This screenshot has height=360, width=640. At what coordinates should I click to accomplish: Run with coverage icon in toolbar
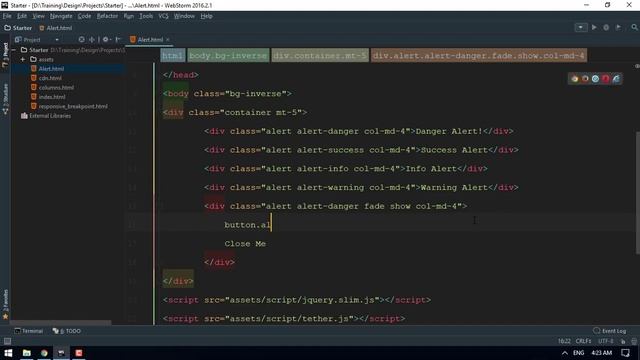pyautogui.click(x=618, y=27)
